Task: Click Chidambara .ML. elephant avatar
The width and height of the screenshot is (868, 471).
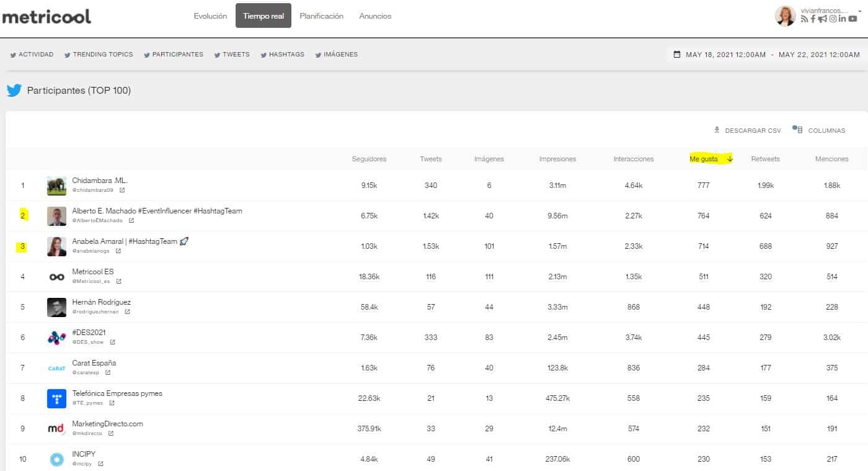Action: [56, 186]
